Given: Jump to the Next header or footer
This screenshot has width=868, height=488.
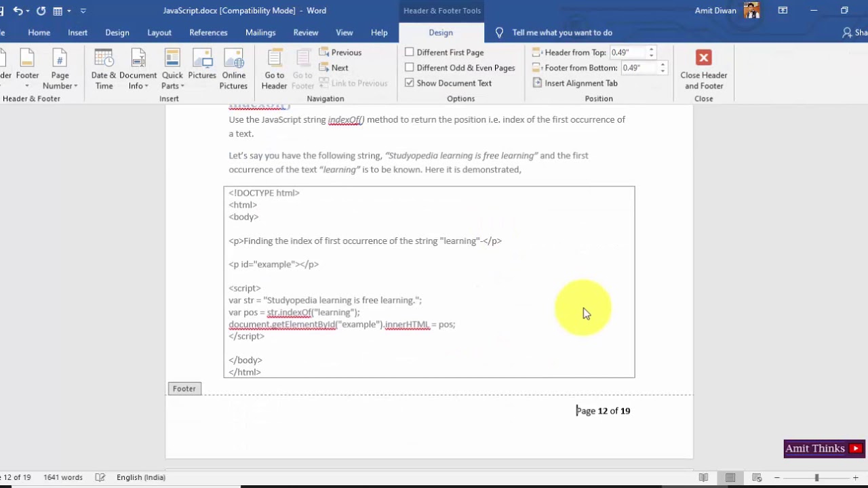Looking at the screenshot, I should [334, 68].
